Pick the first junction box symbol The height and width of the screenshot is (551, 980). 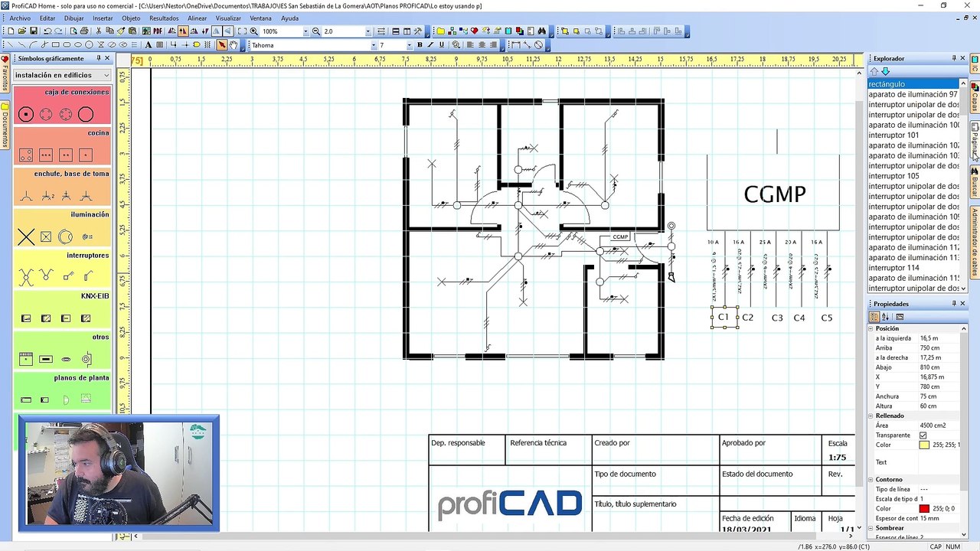click(26, 115)
